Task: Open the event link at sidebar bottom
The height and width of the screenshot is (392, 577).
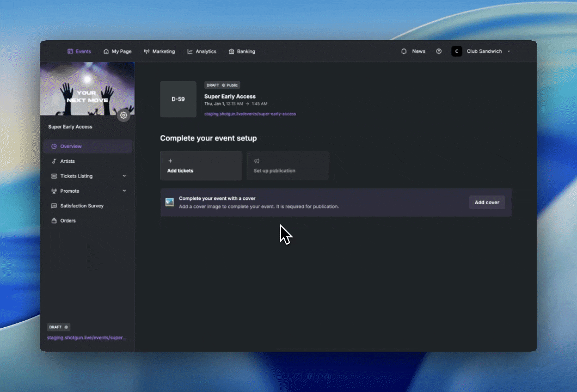Action: point(87,338)
